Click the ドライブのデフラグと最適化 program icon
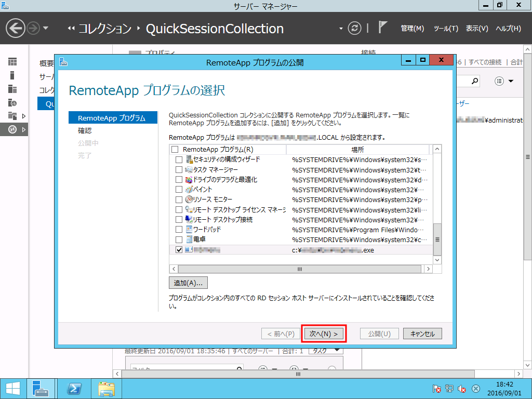The height and width of the screenshot is (399, 532). coord(189,179)
